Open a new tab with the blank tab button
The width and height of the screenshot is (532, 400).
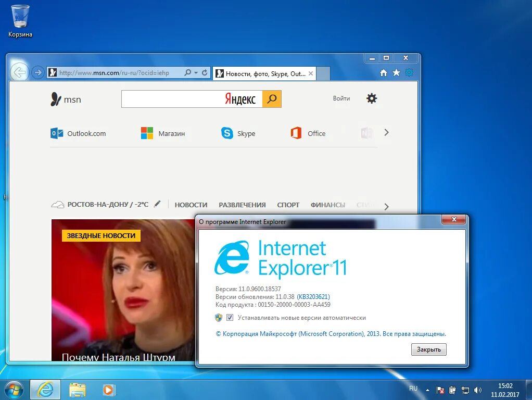(x=323, y=73)
